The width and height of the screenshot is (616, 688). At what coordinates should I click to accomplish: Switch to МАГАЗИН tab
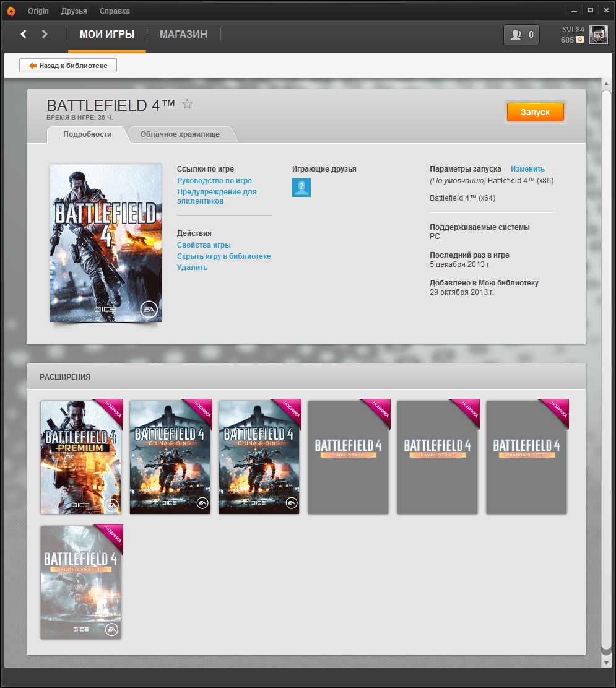183,34
